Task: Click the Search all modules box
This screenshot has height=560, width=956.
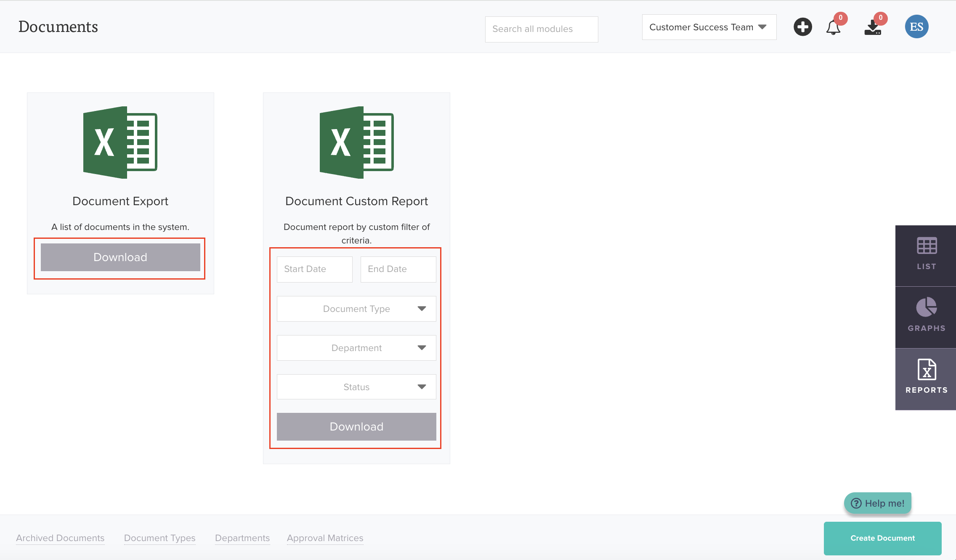Action: coord(541,29)
